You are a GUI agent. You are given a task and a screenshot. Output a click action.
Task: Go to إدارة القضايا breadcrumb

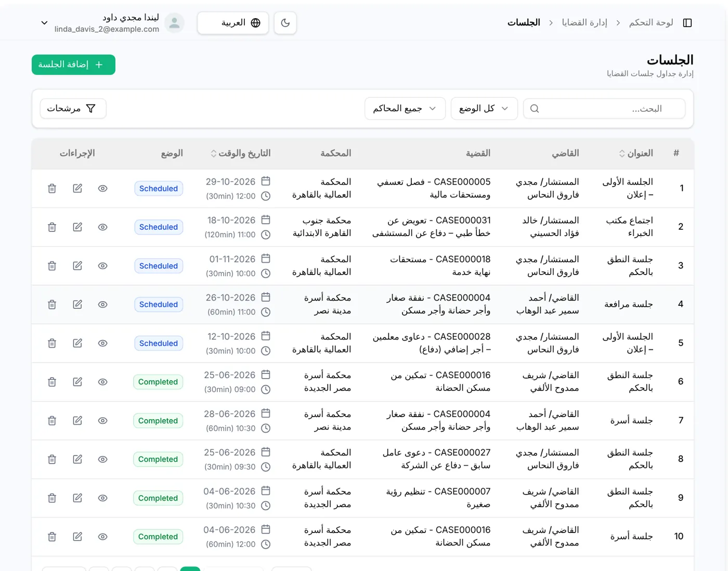pos(584,23)
